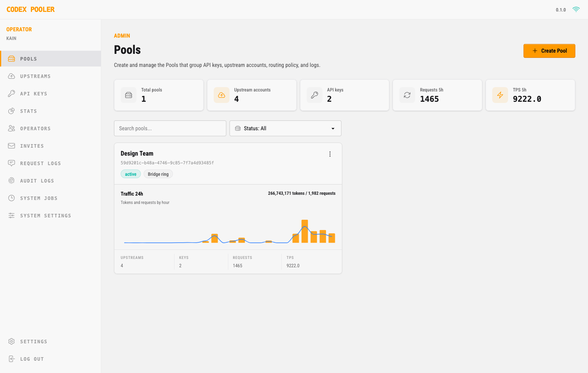Click Log Out
Screen dimensions: 588x373
tap(51, 359)
